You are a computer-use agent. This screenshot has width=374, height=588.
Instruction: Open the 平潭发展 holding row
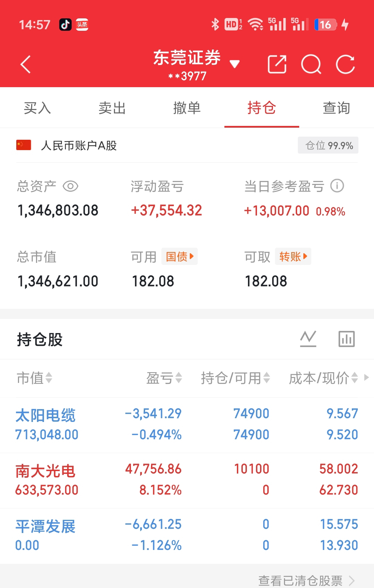click(x=187, y=536)
